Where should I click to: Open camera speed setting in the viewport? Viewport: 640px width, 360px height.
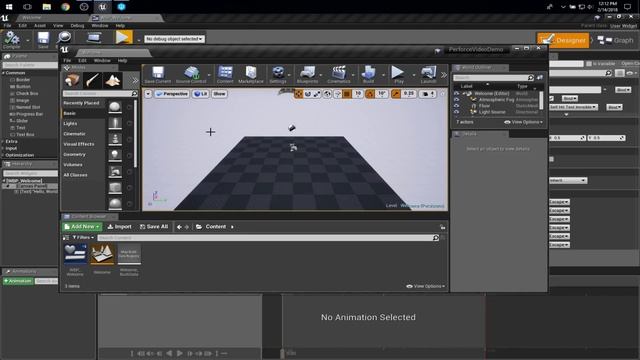point(428,94)
